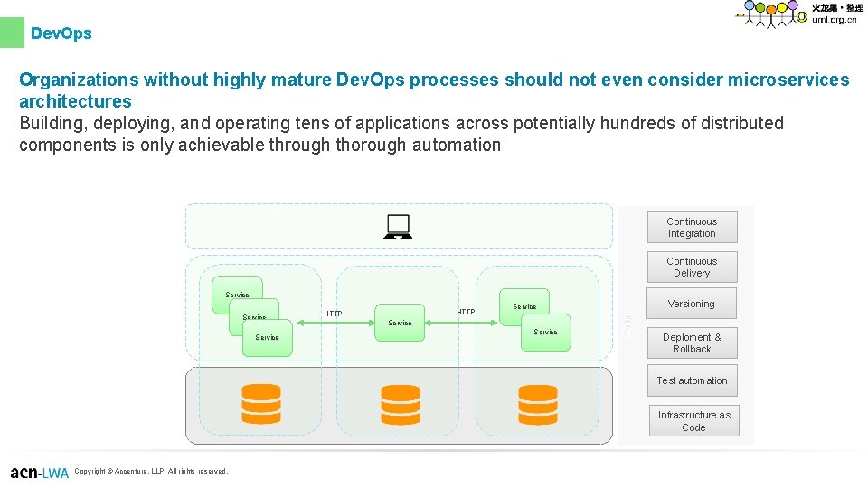Click the HTTP label beside the two-service group

(x=467, y=312)
